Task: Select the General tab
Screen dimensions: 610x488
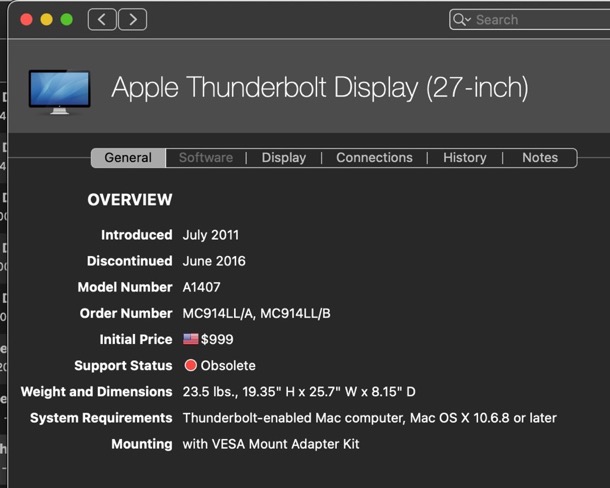Action: (x=128, y=158)
